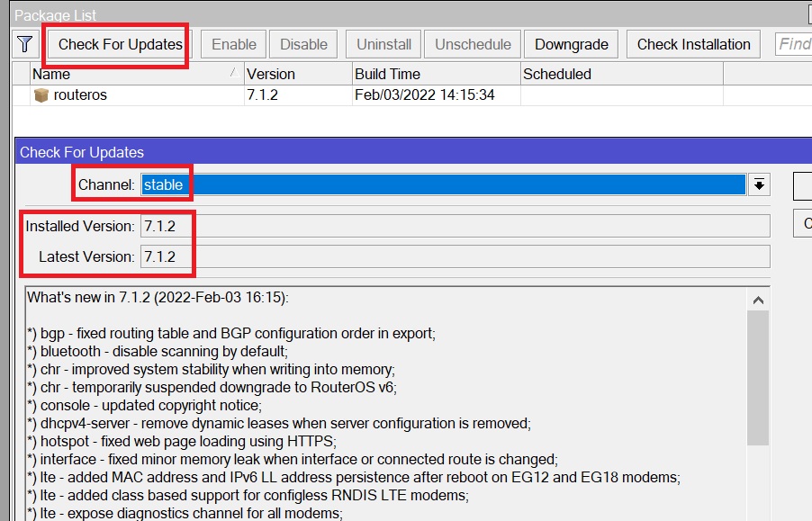The width and height of the screenshot is (812, 521).
Task: Sort packages by Version column
Action: (x=298, y=74)
